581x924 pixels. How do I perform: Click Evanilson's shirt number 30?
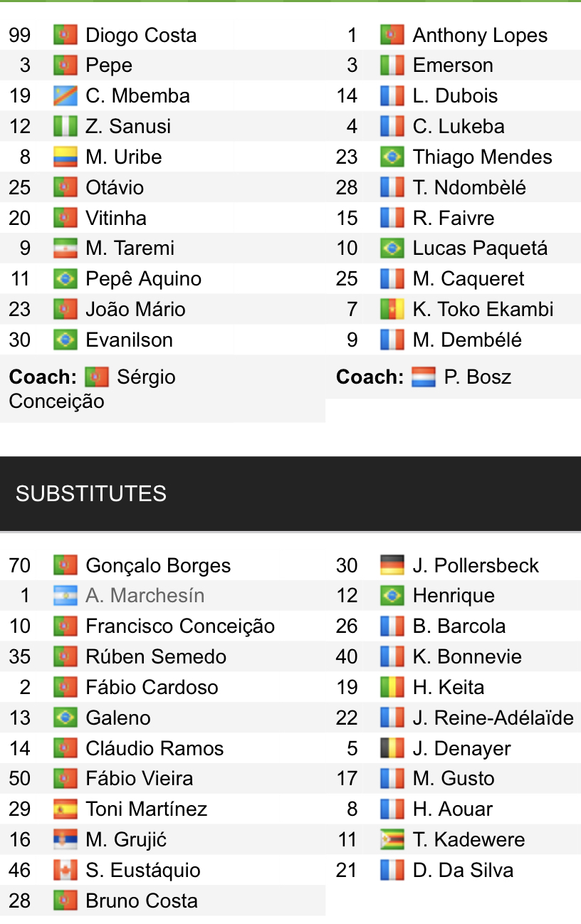[20, 340]
